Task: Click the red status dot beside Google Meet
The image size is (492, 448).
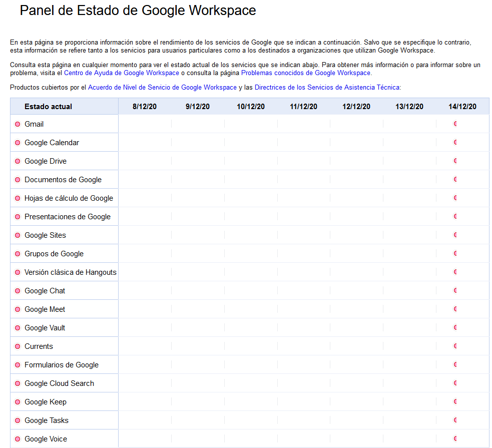Action: coord(18,309)
